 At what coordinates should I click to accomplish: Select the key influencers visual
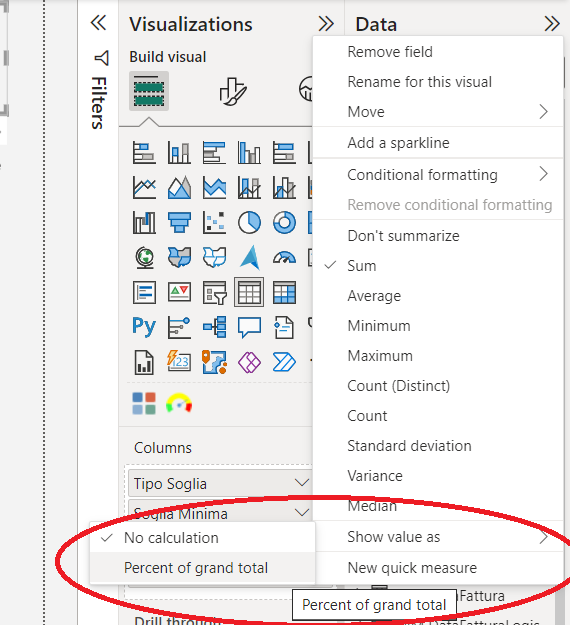tap(179, 327)
